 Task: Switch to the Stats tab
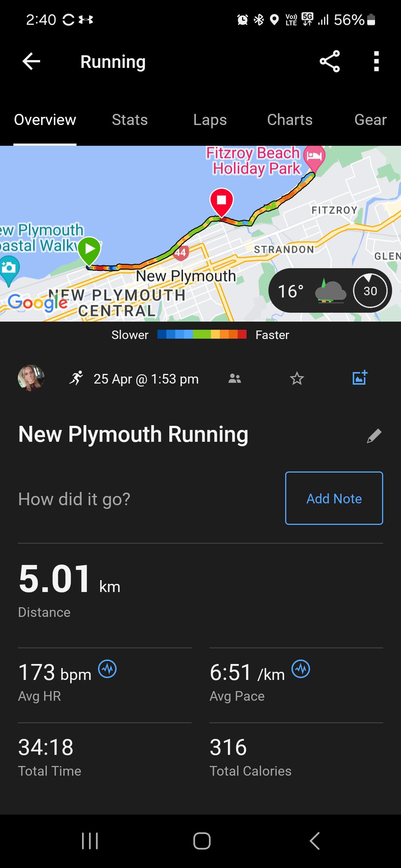130,120
